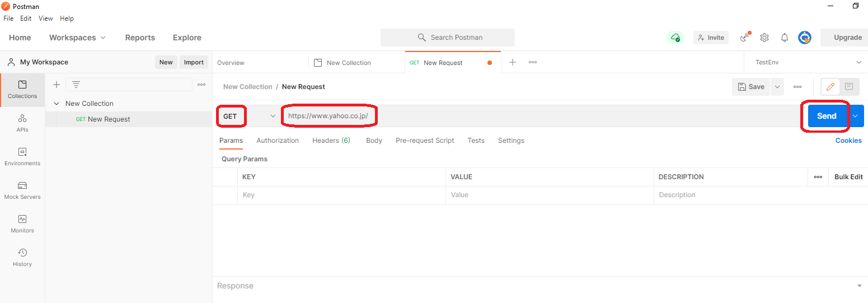The height and width of the screenshot is (303, 868).
Task: Open the Cookies link
Action: click(x=848, y=141)
